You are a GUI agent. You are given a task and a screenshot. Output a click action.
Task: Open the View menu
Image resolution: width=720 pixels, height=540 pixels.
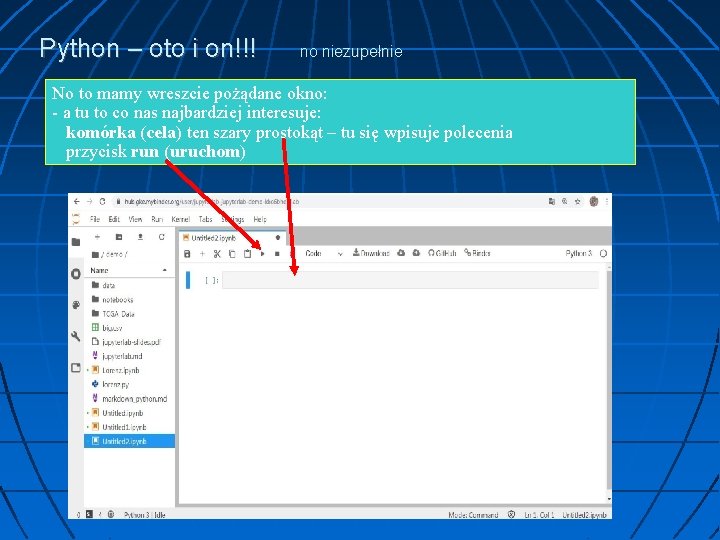(x=135, y=219)
